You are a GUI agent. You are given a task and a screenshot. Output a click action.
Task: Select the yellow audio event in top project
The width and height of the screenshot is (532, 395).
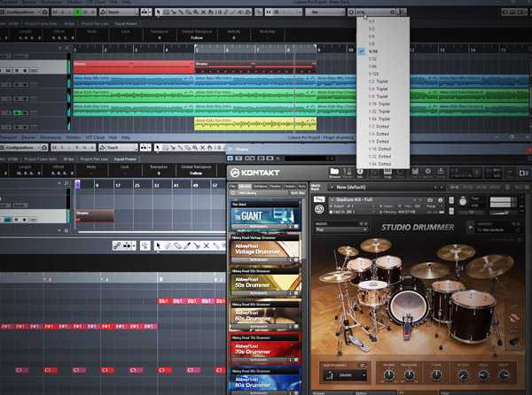click(x=255, y=124)
